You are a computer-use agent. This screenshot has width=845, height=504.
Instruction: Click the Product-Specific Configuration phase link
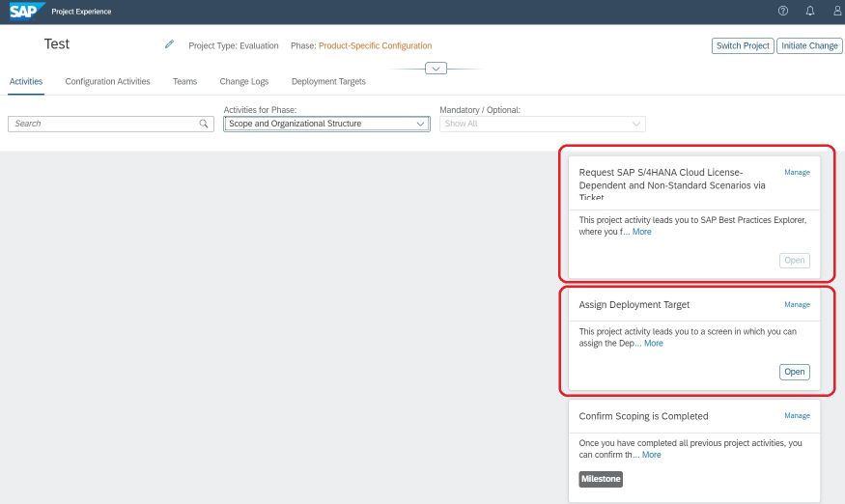[375, 45]
